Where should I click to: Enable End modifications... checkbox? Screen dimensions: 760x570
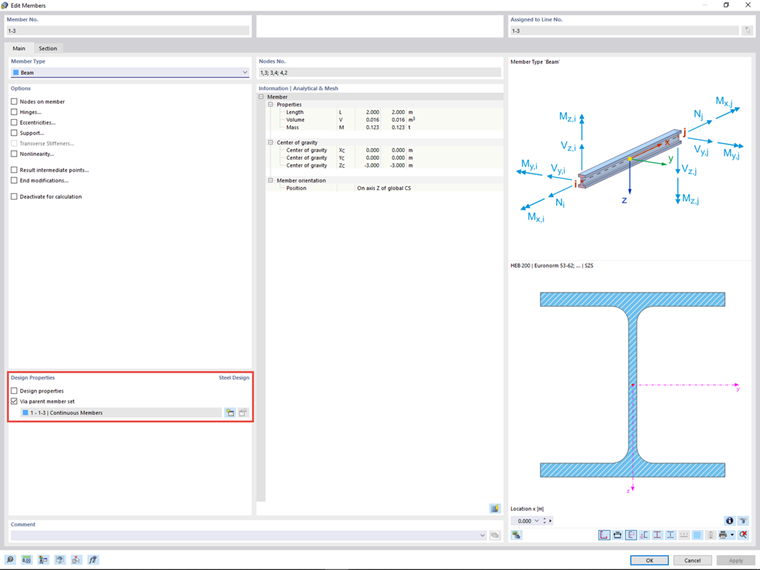[x=14, y=180]
